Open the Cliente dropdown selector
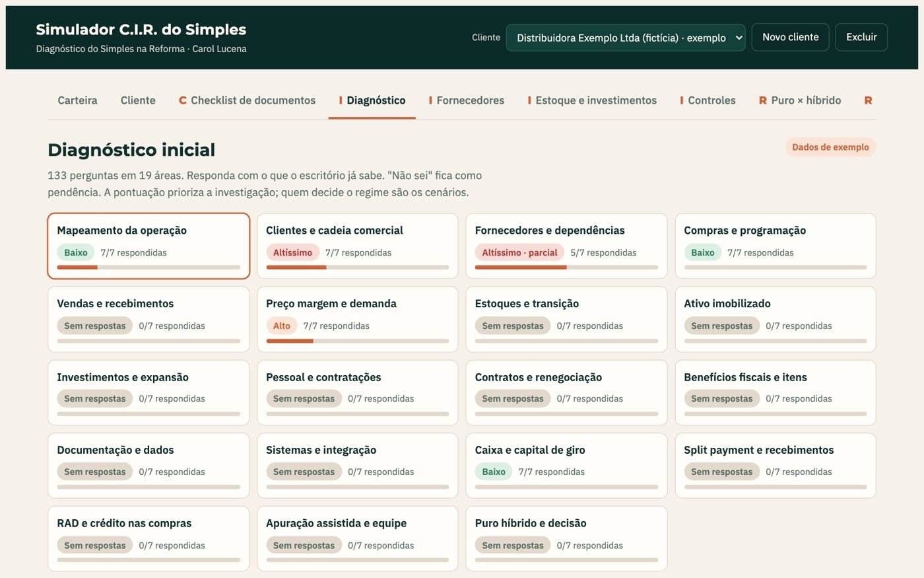The width and height of the screenshot is (924, 578). coord(626,38)
